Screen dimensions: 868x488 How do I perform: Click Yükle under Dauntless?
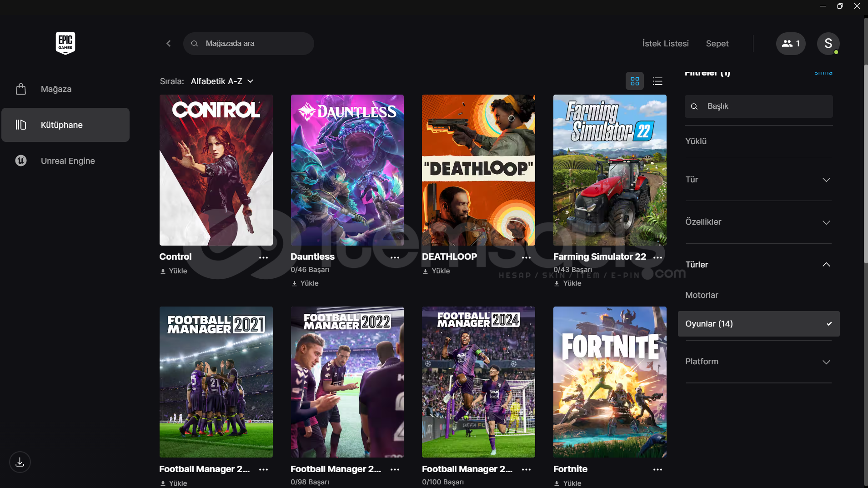(x=305, y=283)
